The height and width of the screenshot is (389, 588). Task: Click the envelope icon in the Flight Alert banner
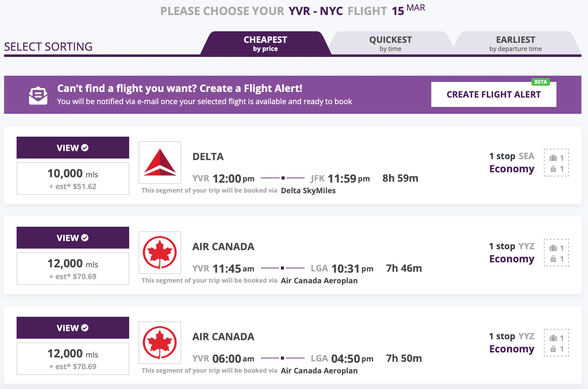tap(38, 95)
